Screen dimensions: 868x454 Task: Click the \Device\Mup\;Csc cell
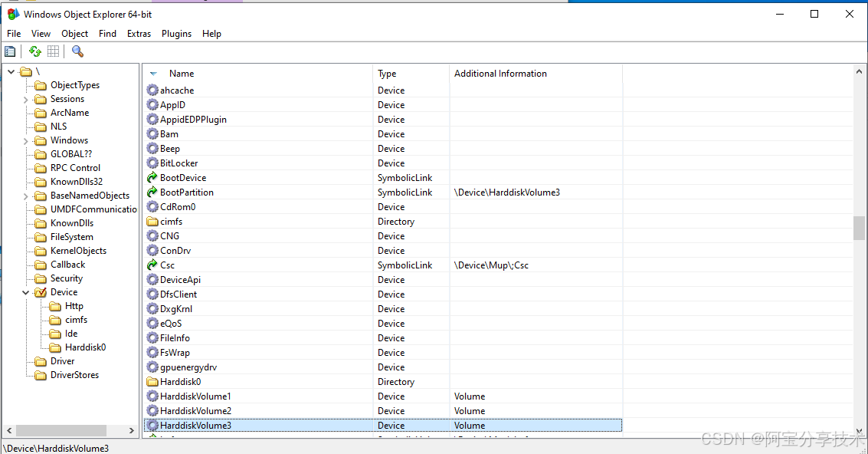[492, 265]
